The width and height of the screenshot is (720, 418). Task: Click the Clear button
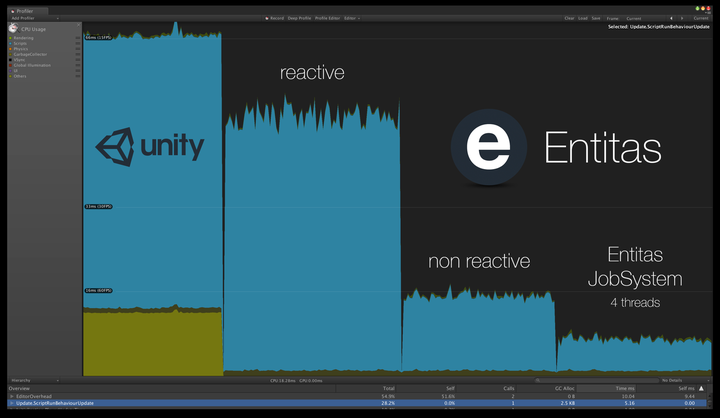[569, 18]
